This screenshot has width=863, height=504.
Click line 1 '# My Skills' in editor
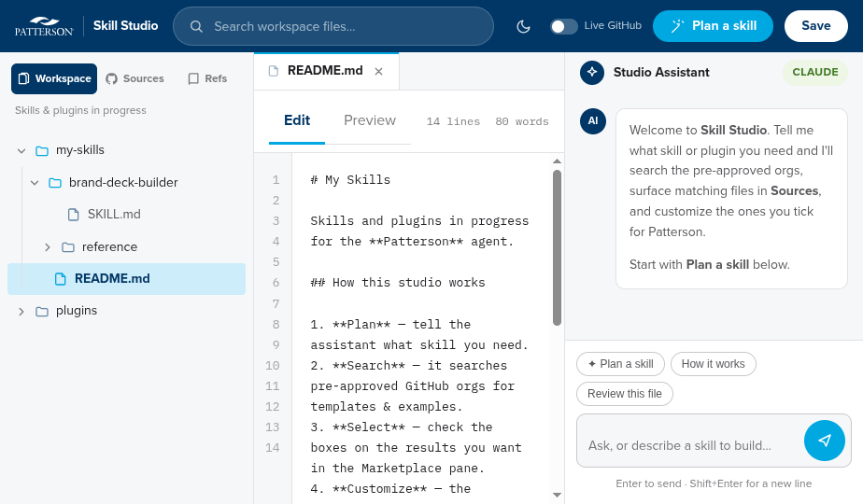350,180
